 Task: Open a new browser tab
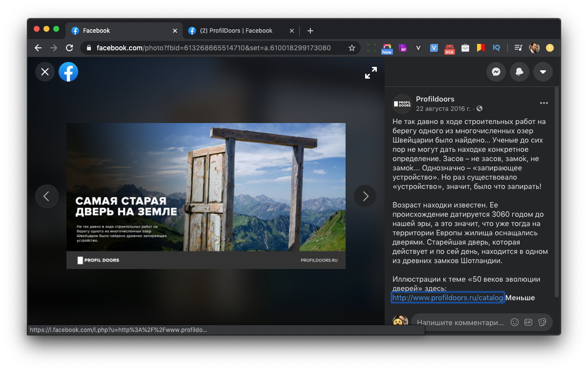[x=310, y=31]
